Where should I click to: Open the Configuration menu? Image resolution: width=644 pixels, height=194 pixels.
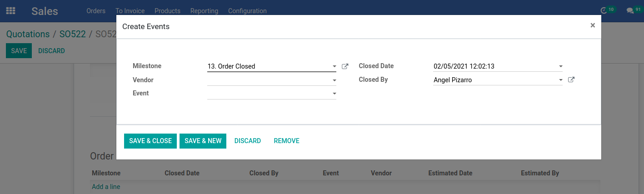(247, 11)
